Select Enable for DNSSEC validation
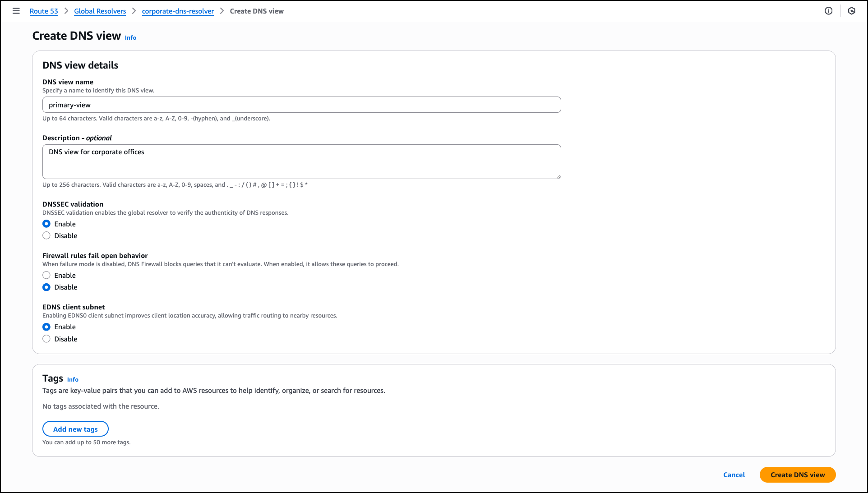 click(x=46, y=224)
